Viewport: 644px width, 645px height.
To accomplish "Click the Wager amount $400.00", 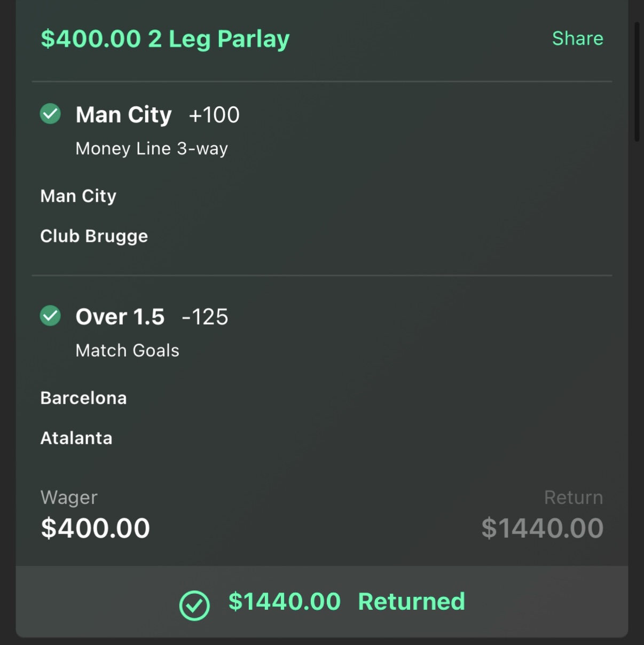I will click(x=96, y=528).
